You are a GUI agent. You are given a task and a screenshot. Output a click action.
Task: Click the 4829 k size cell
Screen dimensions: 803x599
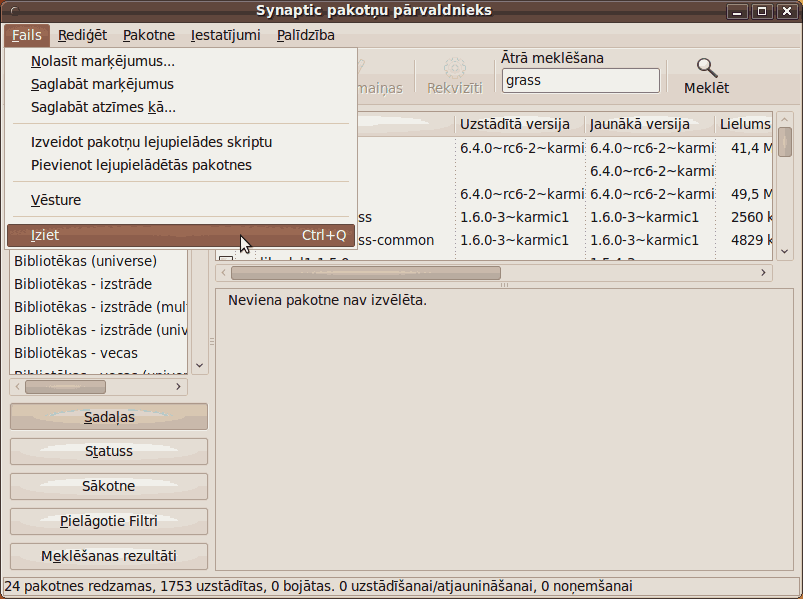point(751,240)
